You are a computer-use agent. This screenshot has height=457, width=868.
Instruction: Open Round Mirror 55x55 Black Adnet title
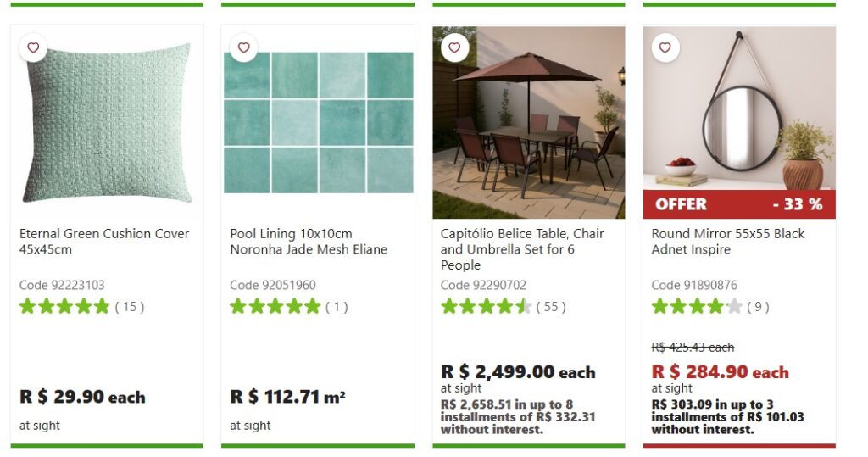click(728, 242)
